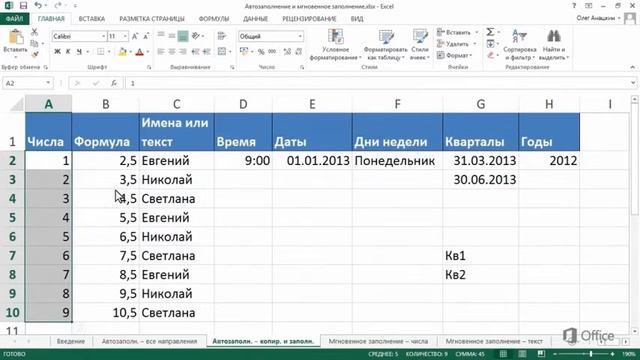Apply percent style (%) format
640x360 pixels.
pyautogui.click(x=261, y=51)
